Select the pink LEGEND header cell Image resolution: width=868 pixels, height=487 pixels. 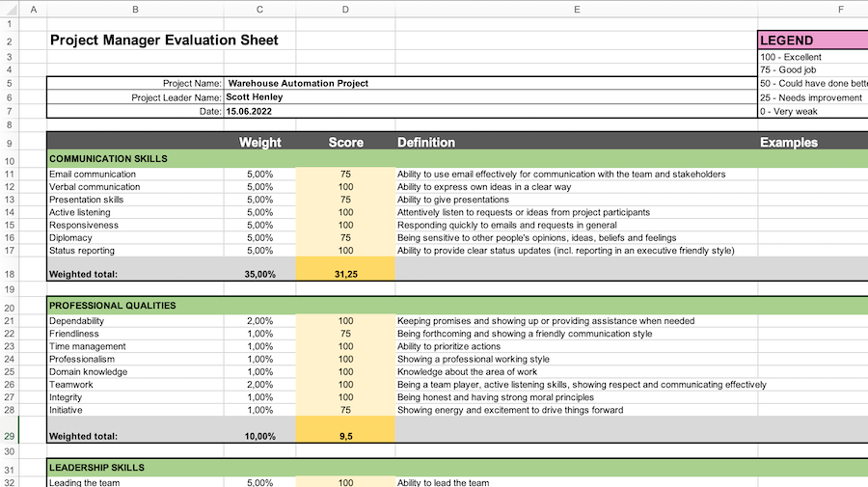click(x=813, y=41)
